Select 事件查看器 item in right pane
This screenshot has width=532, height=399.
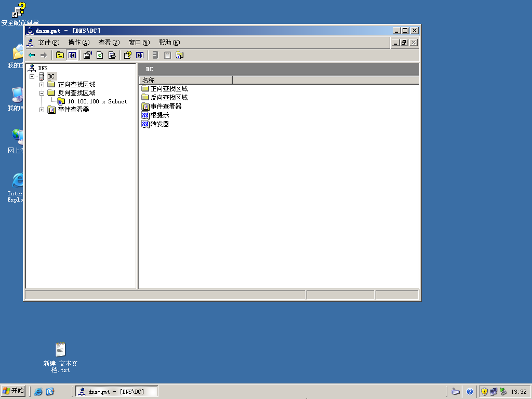(162, 106)
